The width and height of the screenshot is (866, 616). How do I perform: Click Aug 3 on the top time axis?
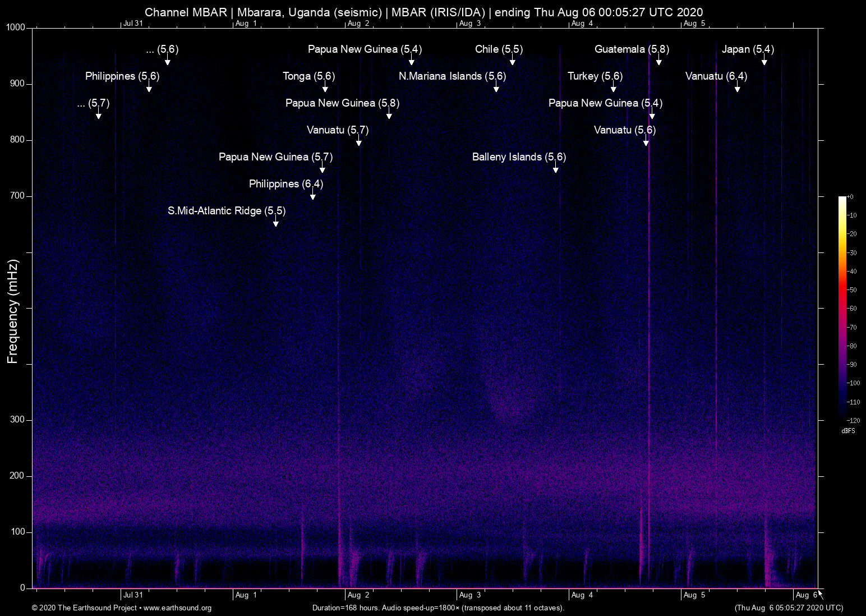(470, 23)
